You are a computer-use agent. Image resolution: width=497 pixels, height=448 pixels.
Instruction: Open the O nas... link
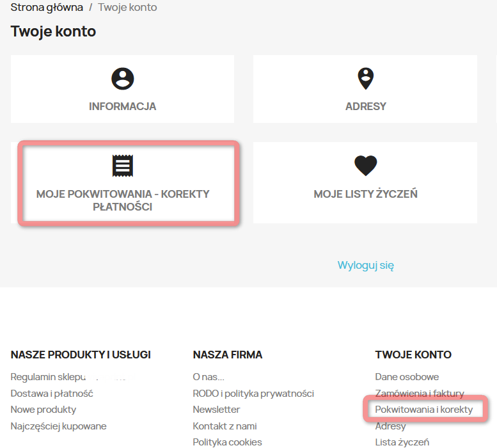pos(209,377)
